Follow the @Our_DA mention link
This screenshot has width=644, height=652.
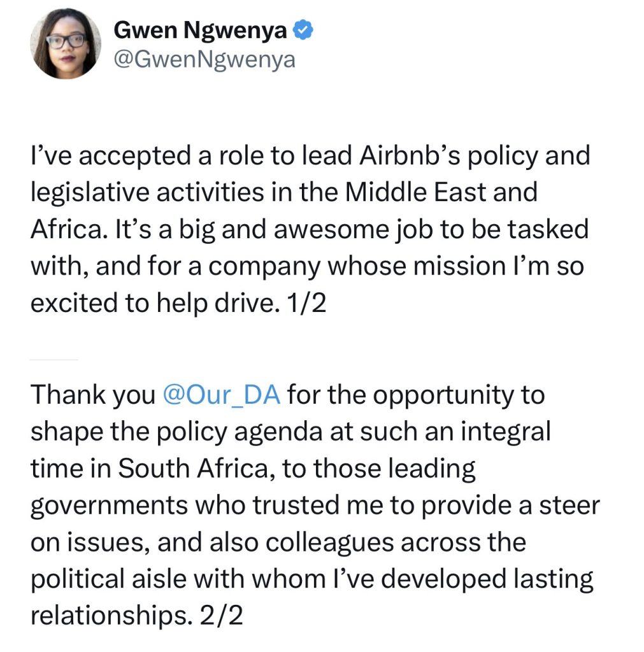tap(222, 395)
